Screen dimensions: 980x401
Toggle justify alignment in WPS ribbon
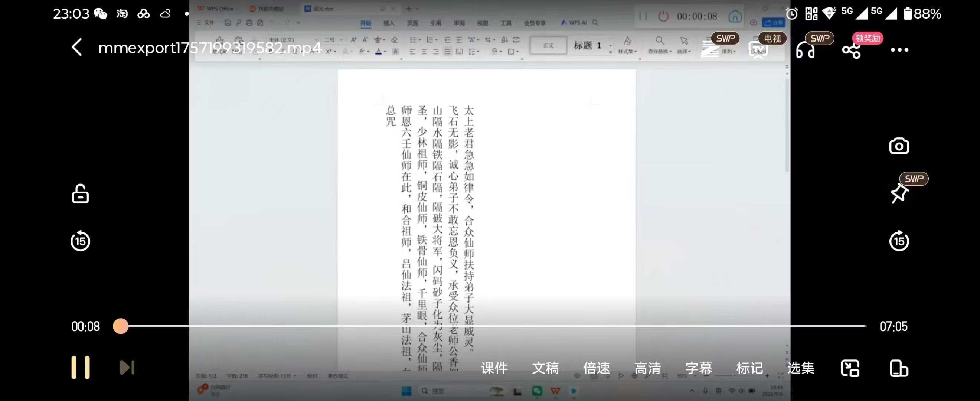(x=447, y=51)
